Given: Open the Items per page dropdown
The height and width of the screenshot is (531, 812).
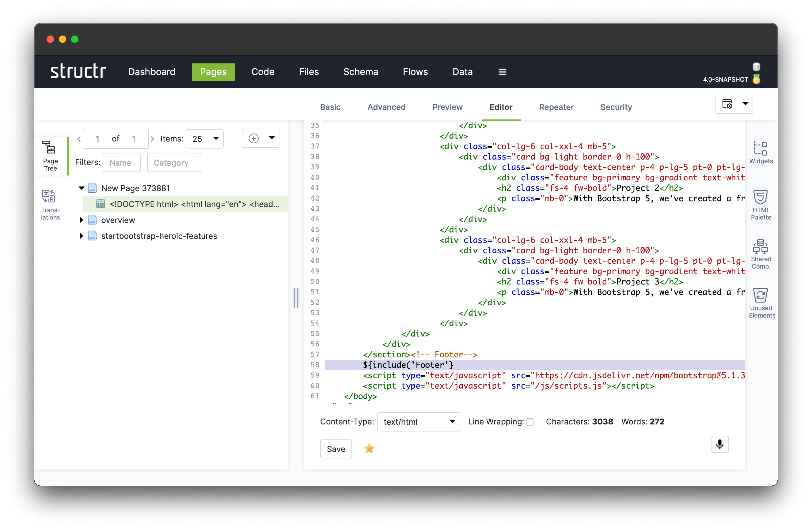Looking at the screenshot, I should pos(205,139).
